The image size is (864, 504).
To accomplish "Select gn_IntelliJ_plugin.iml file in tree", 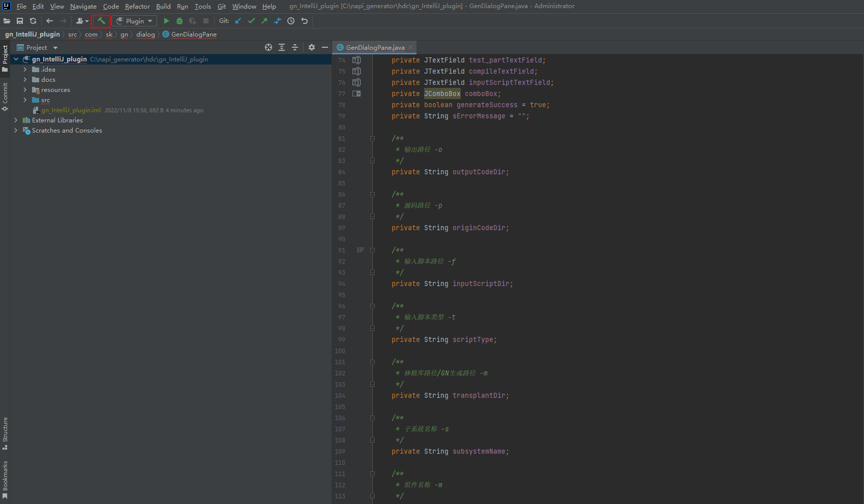I will [x=71, y=110].
